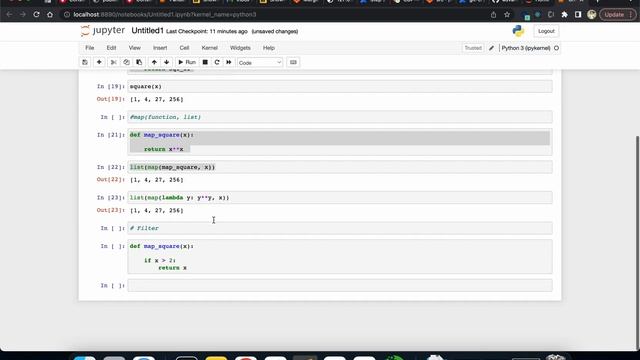Restart kernel and run all with fast-forward icon

pyautogui.click(x=229, y=62)
